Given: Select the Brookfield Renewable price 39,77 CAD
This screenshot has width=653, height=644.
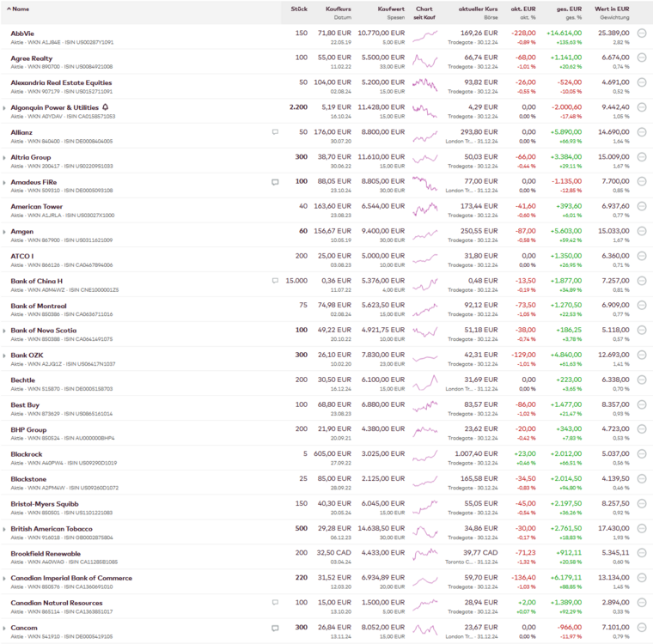Looking at the screenshot, I should click(x=480, y=553).
